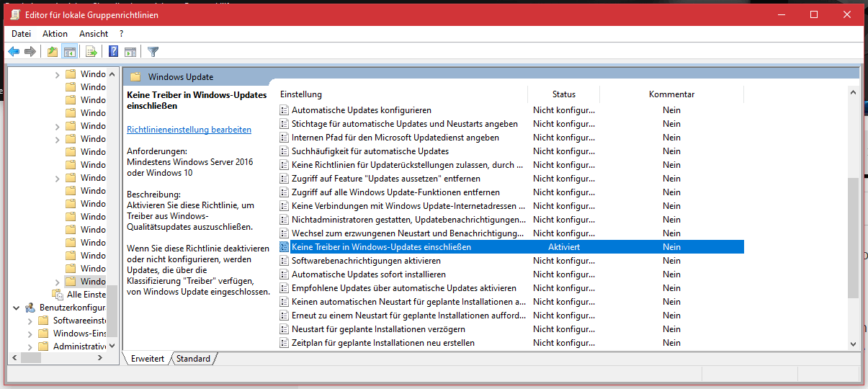
Task: Click the user icon of Benutzerkonfigur node
Action: (30, 308)
